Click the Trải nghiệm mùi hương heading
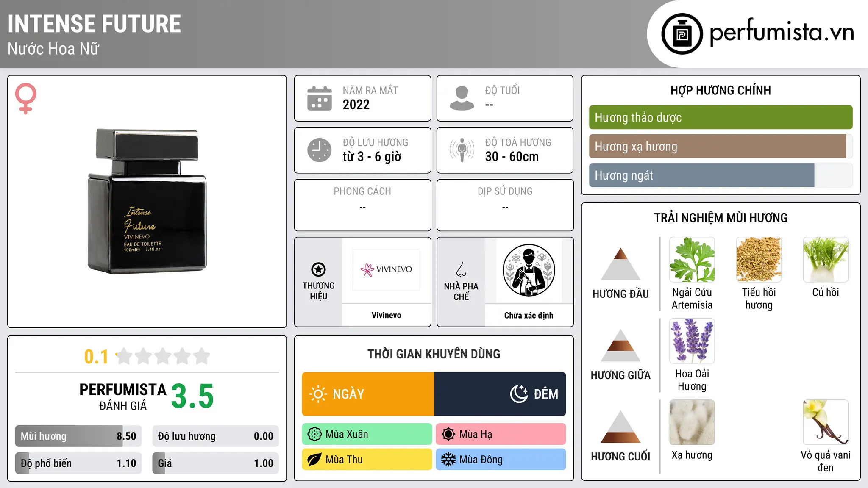 coord(721,218)
